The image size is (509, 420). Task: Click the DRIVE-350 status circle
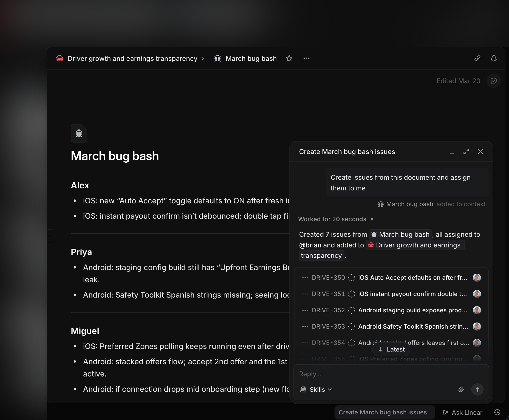point(351,278)
